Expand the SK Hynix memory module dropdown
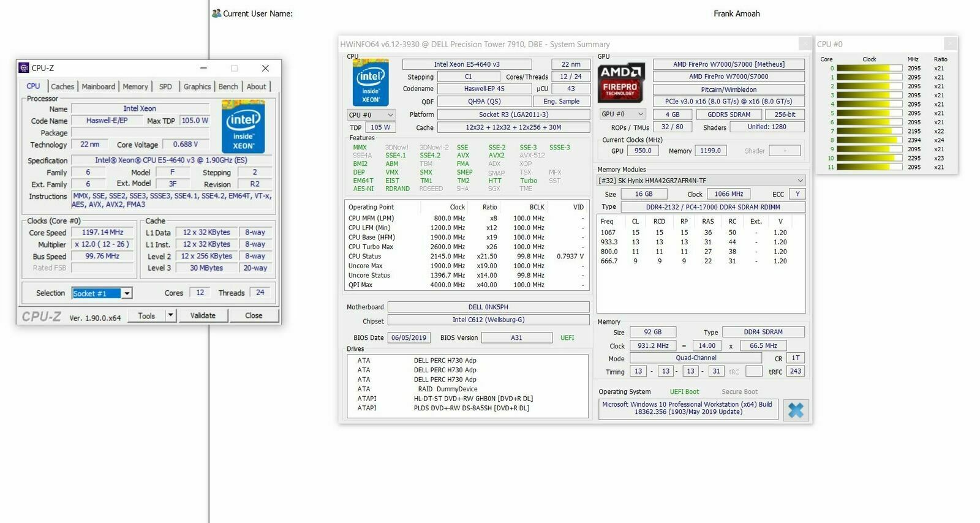Screen dimensions: 980x523 click(x=800, y=181)
